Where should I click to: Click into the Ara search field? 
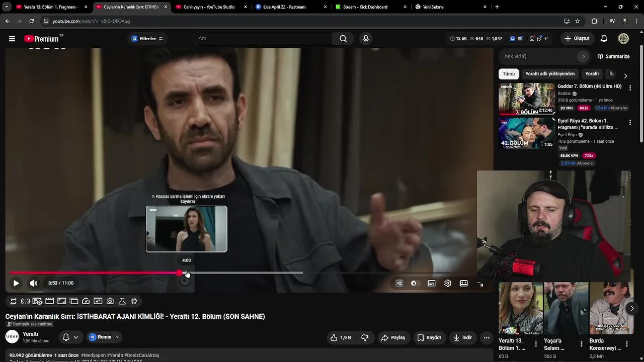[263, 39]
